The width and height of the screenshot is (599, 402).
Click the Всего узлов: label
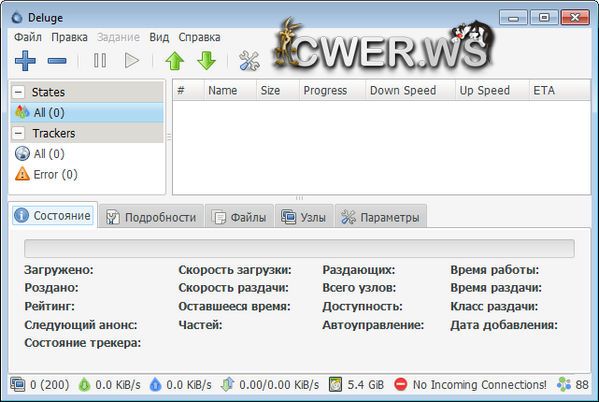pyautogui.click(x=359, y=288)
